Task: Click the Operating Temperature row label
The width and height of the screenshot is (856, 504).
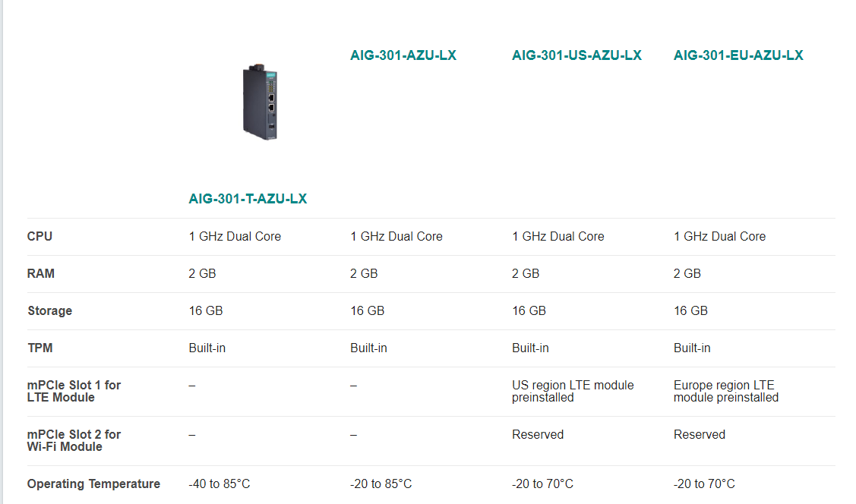Action: click(93, 484)
